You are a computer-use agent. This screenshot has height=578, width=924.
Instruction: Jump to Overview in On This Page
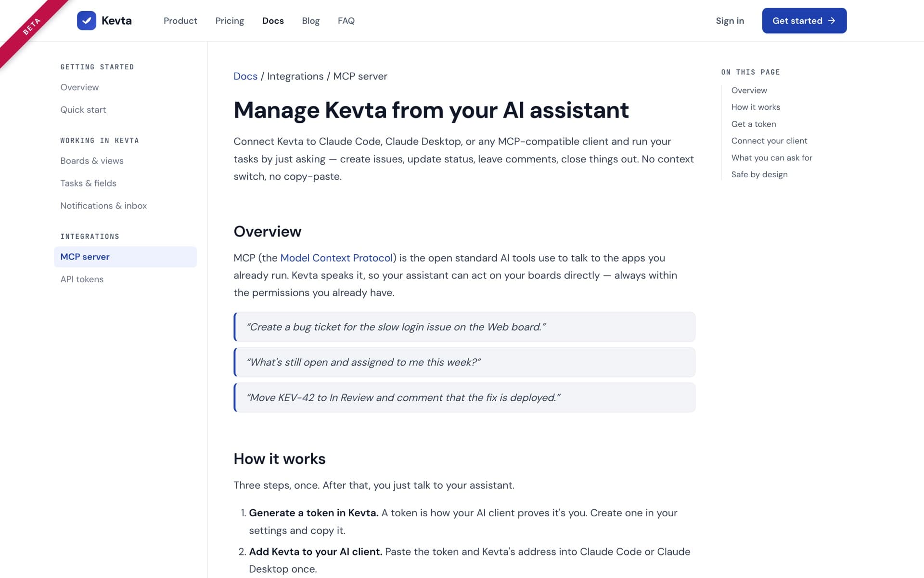tap(749, 90)
